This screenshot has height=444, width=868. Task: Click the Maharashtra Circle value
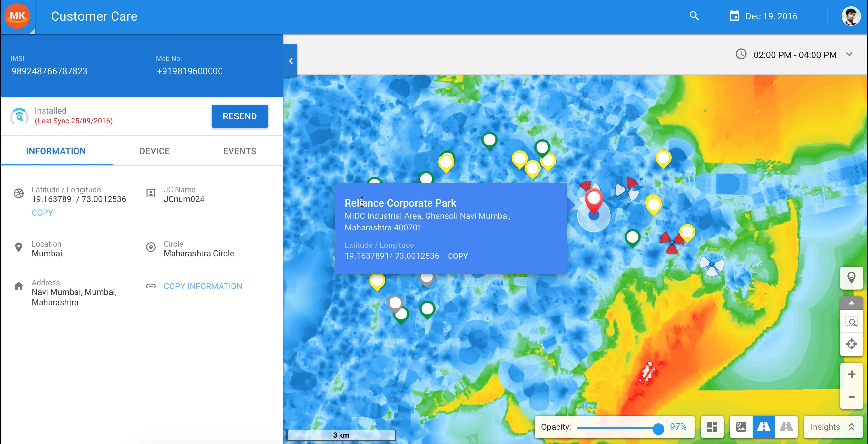[199, 254]
